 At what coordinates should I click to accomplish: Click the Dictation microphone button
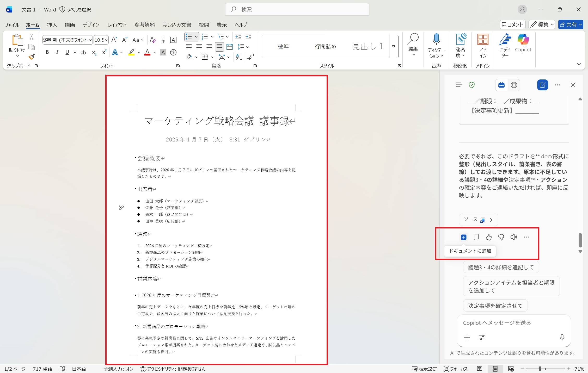436,40
